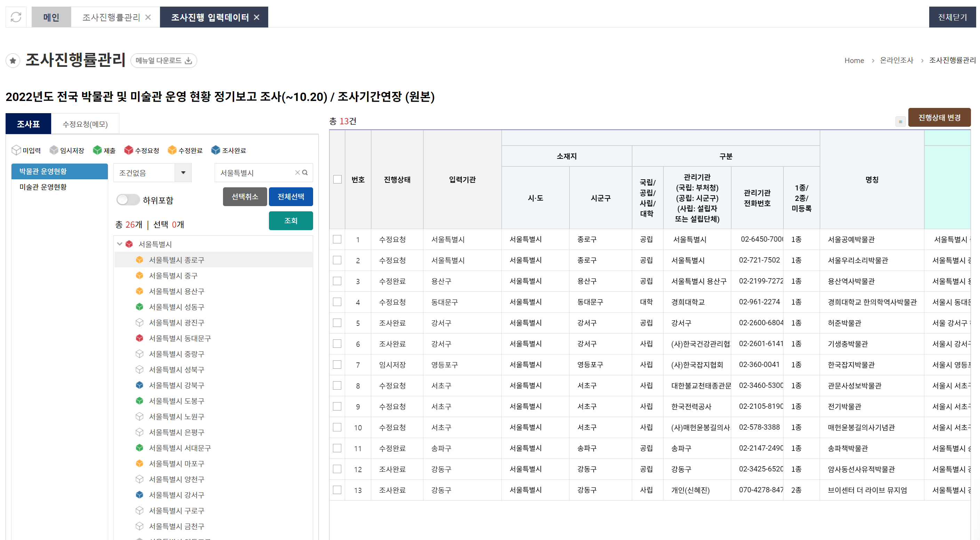Click the 명칭 column header
Screen dimensions: 980x540
[x=872, y=179]
